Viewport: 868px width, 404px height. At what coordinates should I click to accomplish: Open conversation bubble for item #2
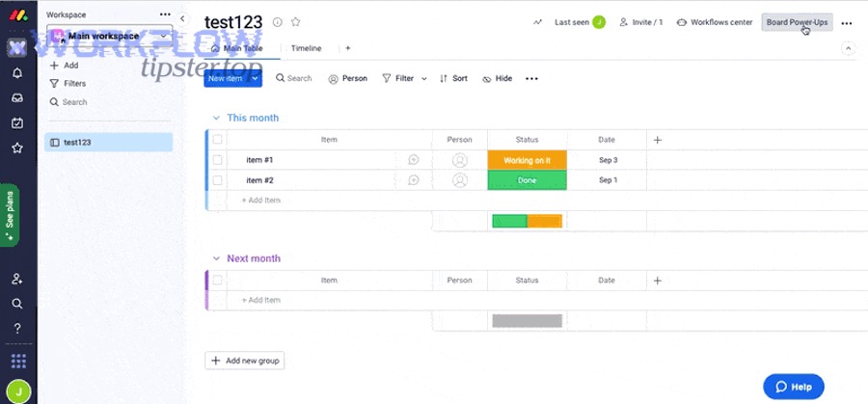tap(413, 180)
